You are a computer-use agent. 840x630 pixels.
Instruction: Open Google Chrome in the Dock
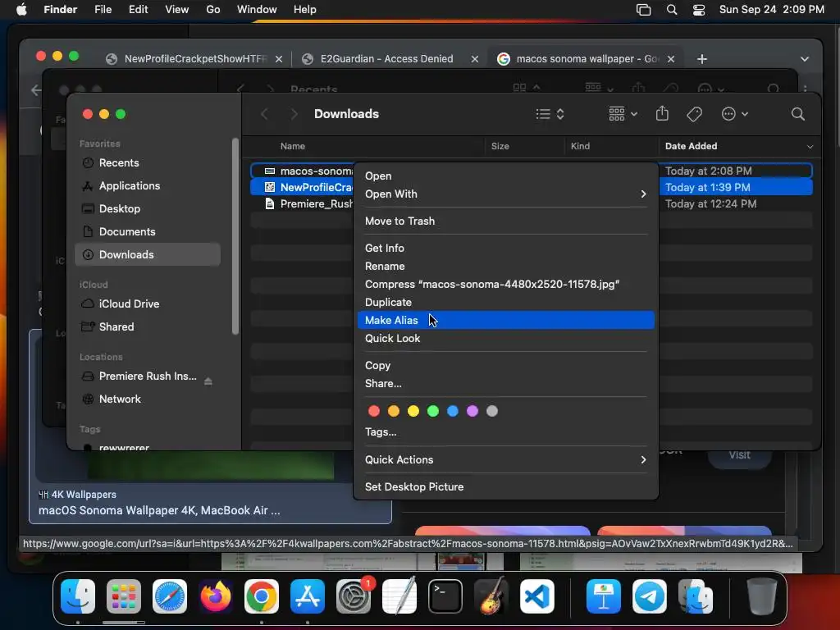[x=262, y=596]
